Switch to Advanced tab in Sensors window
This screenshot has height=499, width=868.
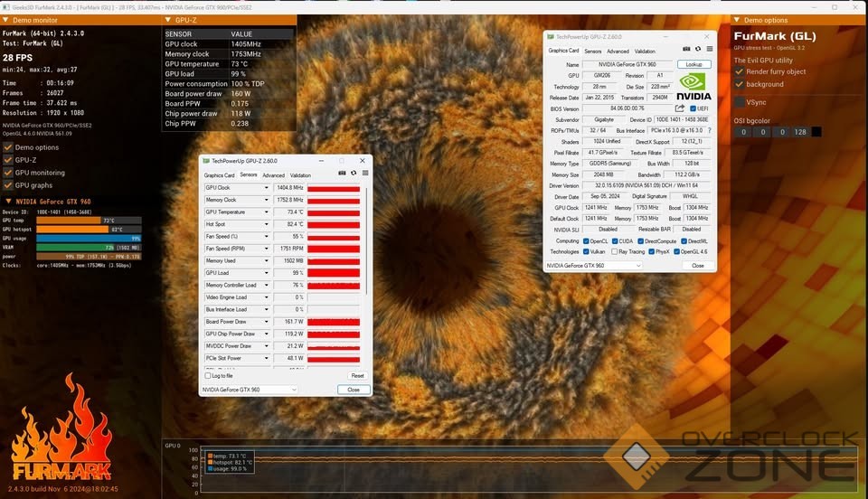click(273, 175)
